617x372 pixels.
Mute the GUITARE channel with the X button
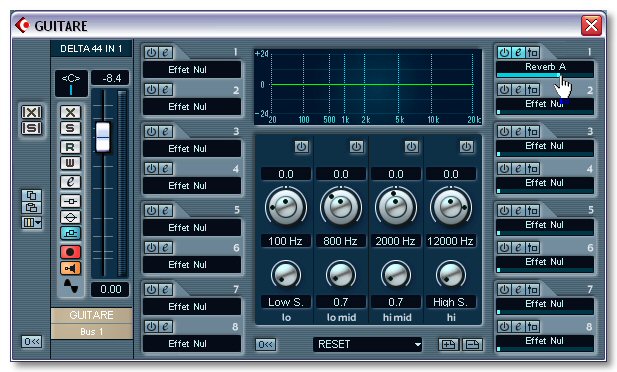tap(70, 112)
